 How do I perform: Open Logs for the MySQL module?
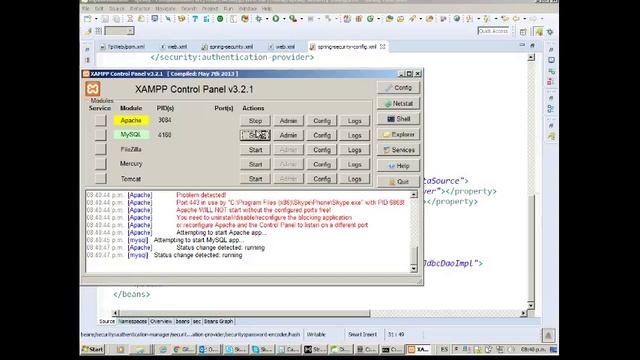(354, 135)
